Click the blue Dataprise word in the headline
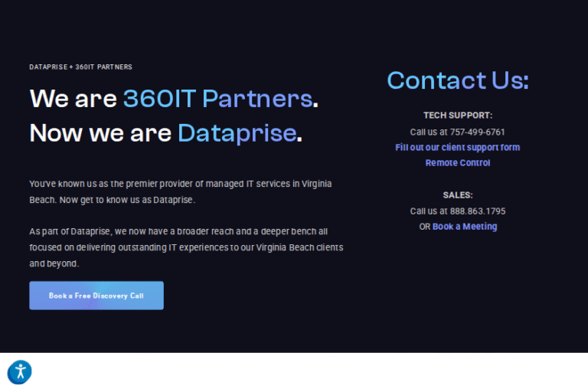588x392 pixels. pos(237,133)
